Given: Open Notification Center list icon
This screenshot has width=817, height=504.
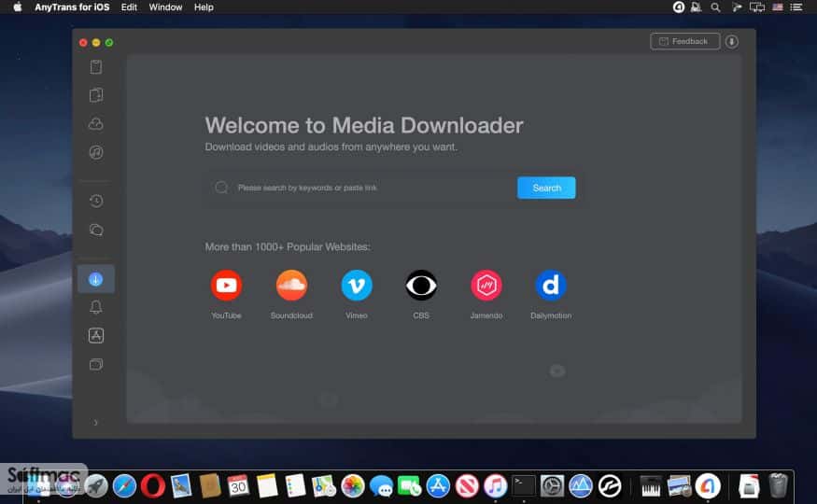Looking at the screenshot, I should pyautogui.click(x=796, y=7).
